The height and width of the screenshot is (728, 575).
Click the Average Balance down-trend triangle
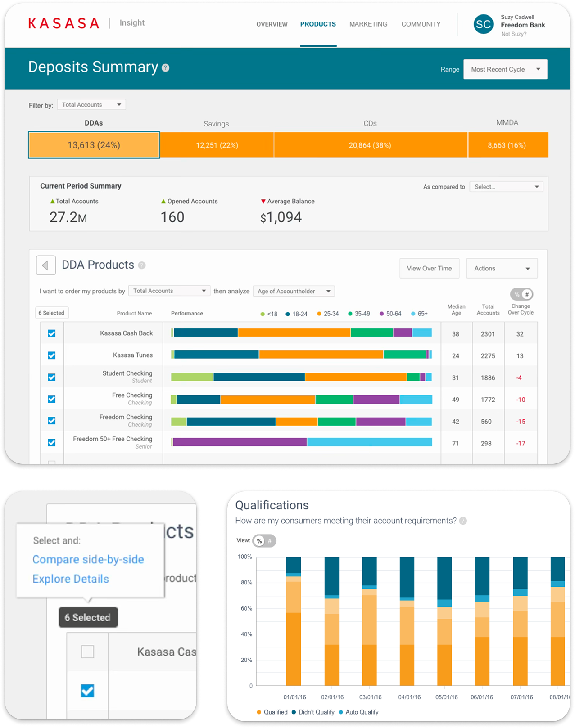[263, 202]
